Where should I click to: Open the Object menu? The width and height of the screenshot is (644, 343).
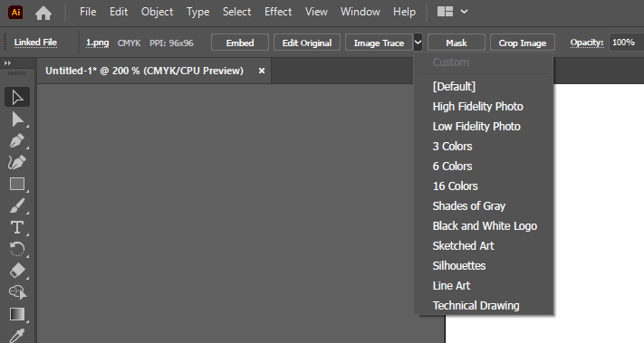tap(157, 12)
